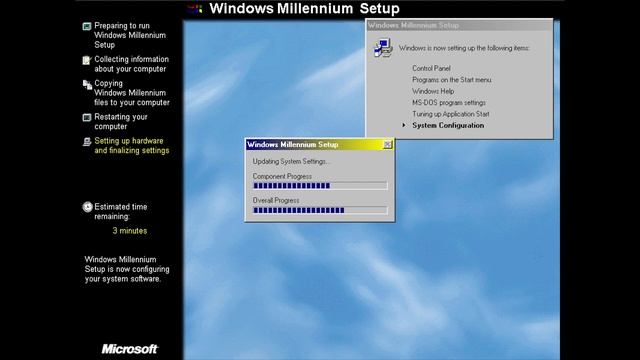The height and width of the screenshot is (360, 640).
Task: Click 'Copying Windows Millennium files' step text
Action: pos(131,93)
